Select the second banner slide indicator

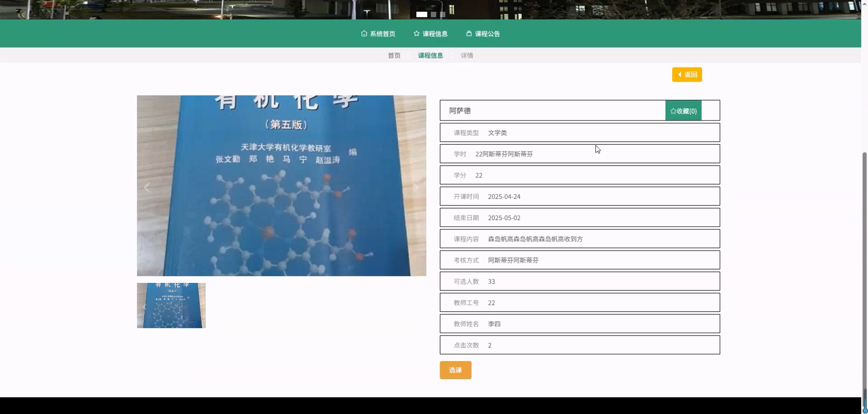tap(434, 15)
